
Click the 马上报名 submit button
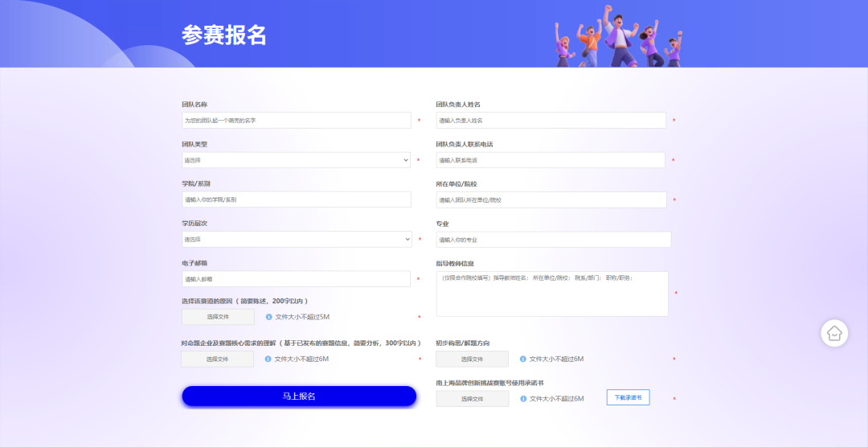299,397
